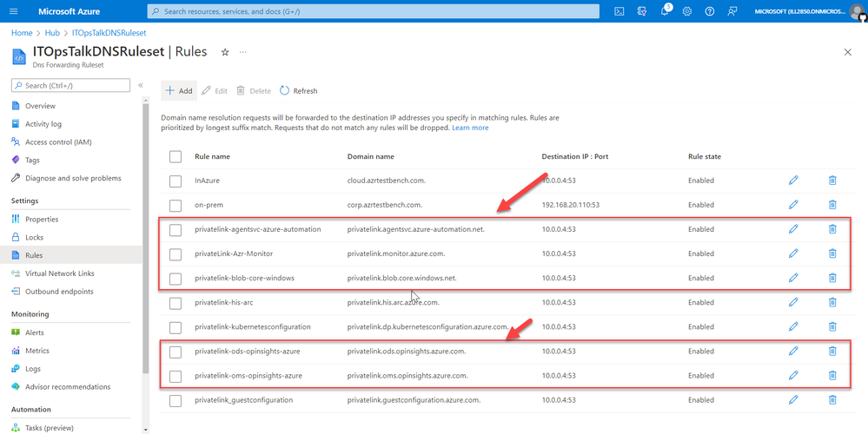Delete the privatelink-agentsvc-azure-automation rule
The image size is (868, 434).
[x=832, y=229]
